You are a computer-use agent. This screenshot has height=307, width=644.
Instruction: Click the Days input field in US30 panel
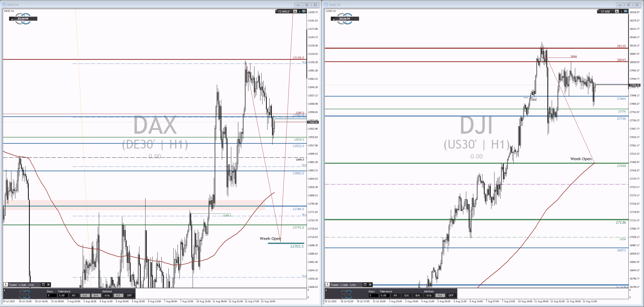coord(373,296)
